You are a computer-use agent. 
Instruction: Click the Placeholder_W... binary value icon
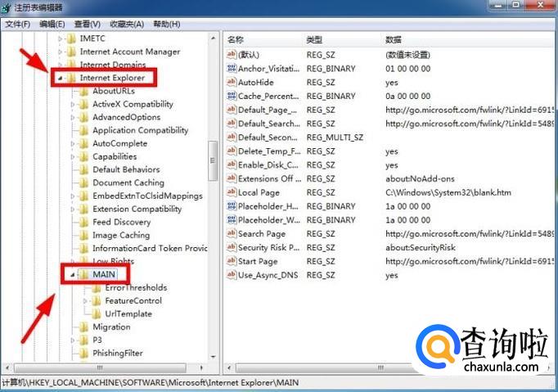click(x=232, y=219)
